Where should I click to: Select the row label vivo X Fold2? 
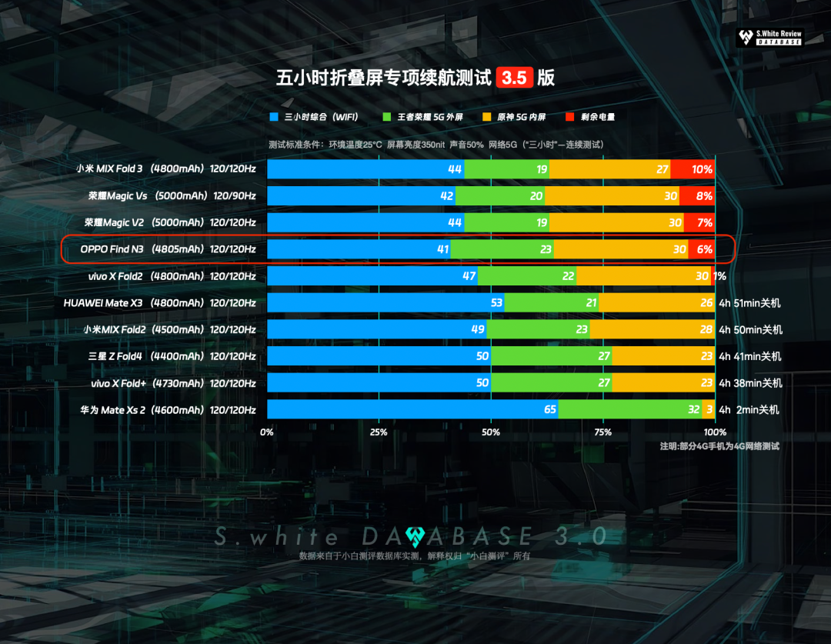[x=172, y=276]
